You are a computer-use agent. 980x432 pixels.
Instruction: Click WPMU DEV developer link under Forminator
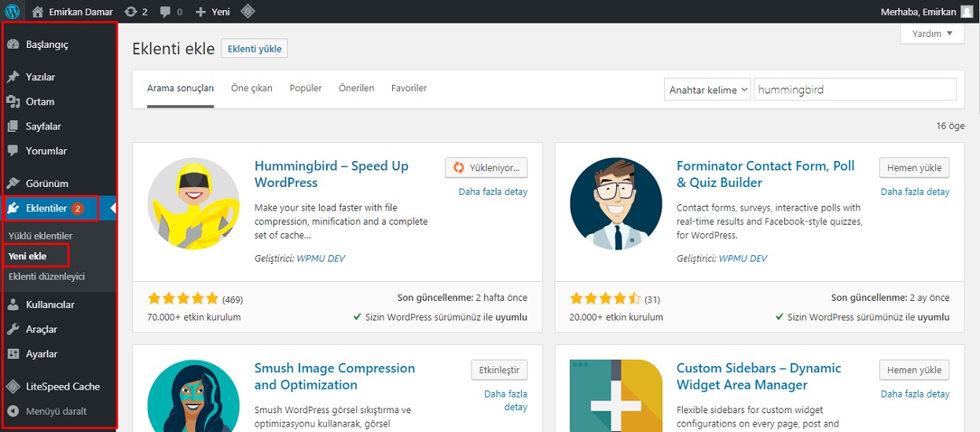[743, 258]
